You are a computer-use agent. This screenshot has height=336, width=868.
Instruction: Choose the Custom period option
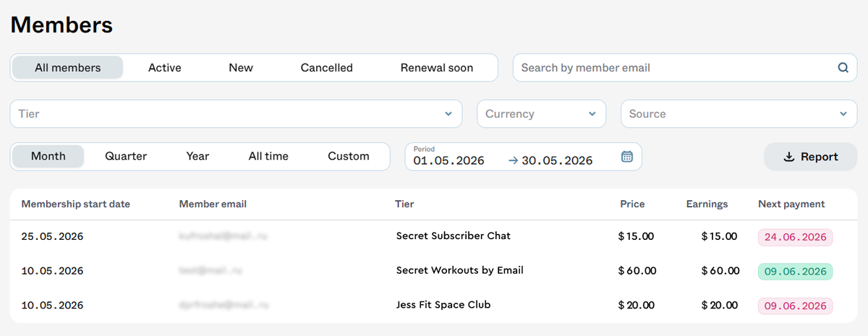tap(349, 156)
